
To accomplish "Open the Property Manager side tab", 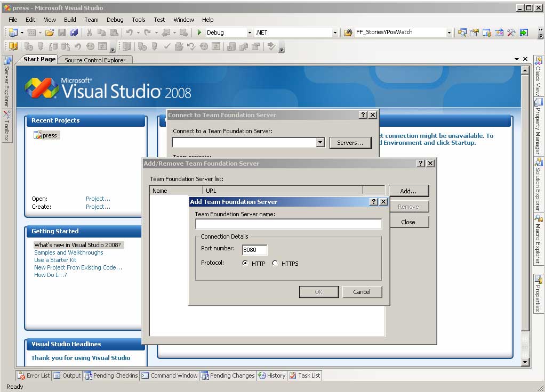I will [538, 127].
